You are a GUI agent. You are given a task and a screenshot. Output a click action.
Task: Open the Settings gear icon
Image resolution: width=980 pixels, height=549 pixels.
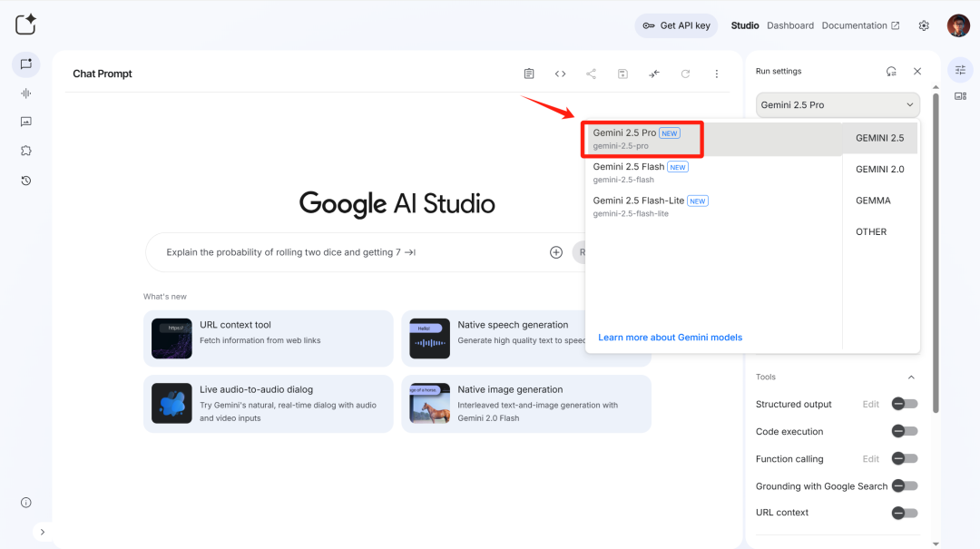coord(924,25)
